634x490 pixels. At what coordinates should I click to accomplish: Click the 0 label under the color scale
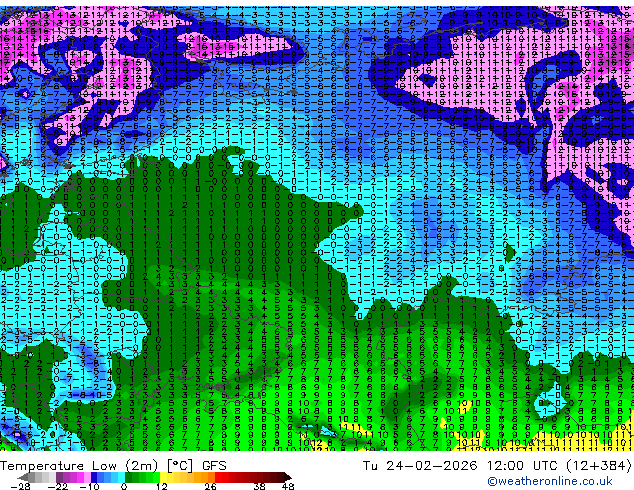124,486
